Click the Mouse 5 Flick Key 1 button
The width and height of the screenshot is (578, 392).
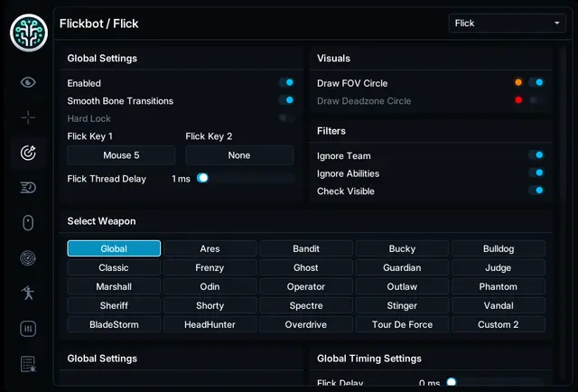(x=121, y=155)
